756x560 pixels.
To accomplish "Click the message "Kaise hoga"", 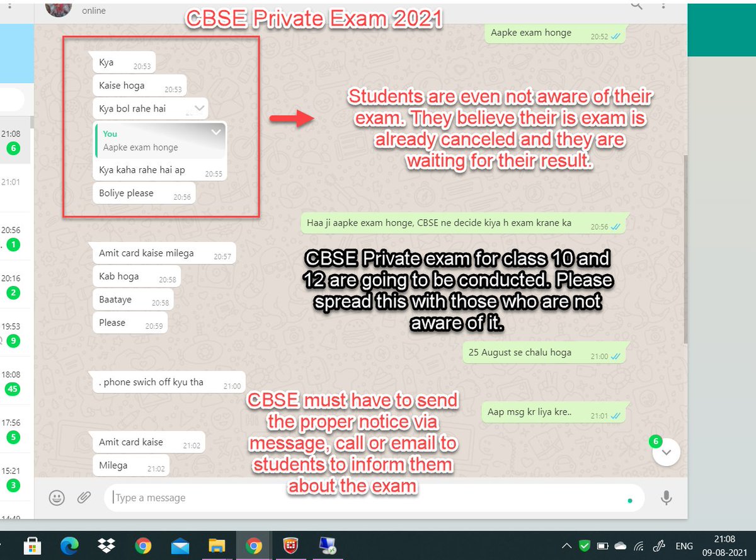I will (139, 86).
